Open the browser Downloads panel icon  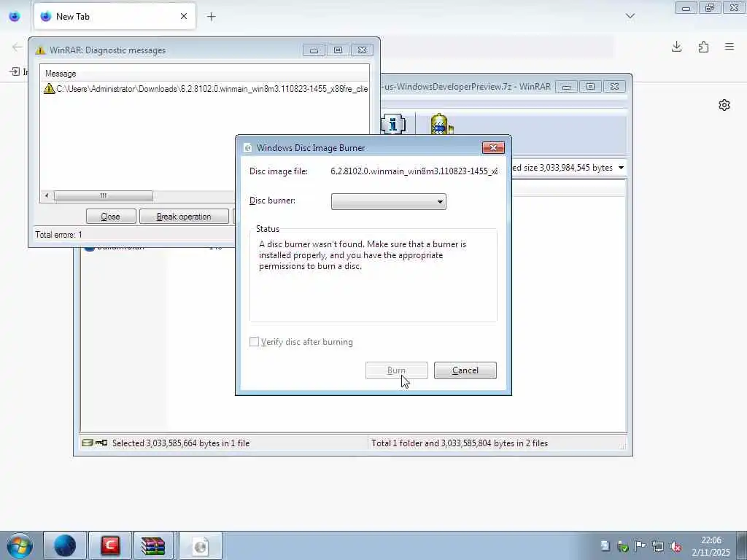coord(676,47)
